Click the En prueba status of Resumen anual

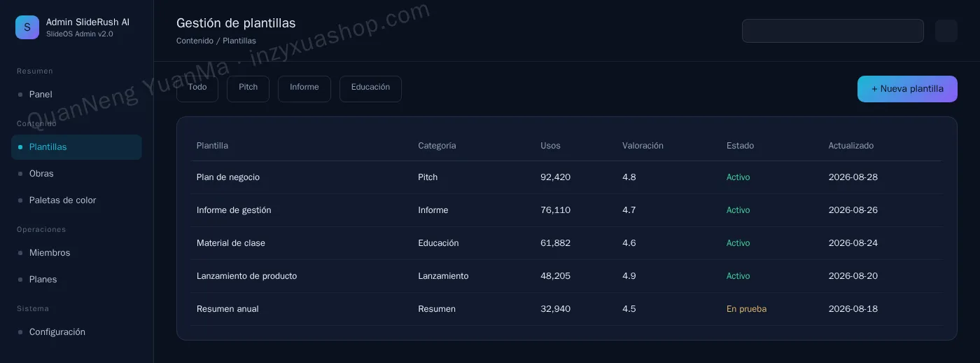(746, 309)
